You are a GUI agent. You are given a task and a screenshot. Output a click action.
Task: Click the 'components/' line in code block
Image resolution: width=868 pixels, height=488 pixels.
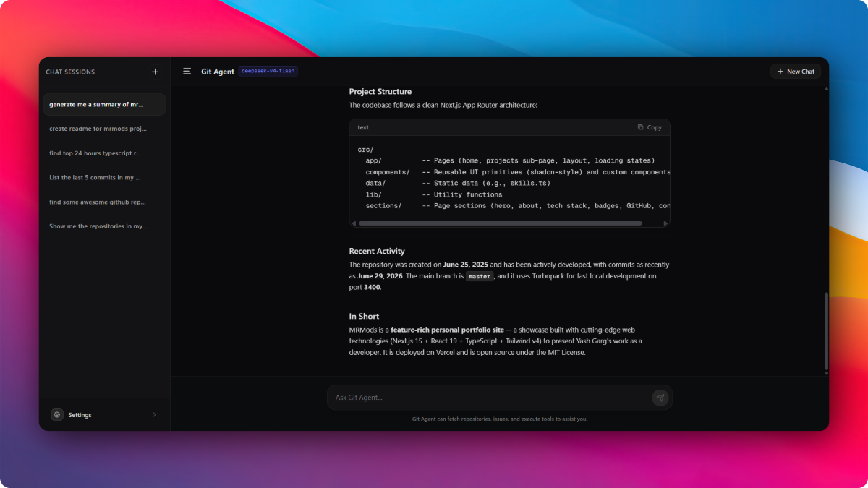(518, 172)
